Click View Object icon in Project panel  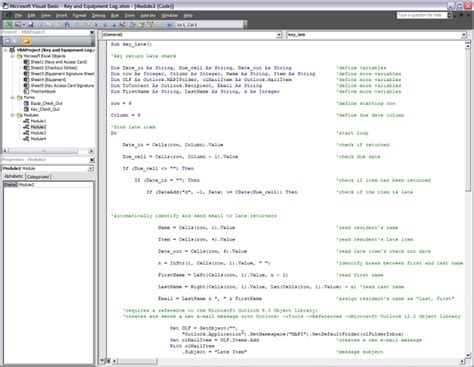pyautogui.click(x=16, y=41)
